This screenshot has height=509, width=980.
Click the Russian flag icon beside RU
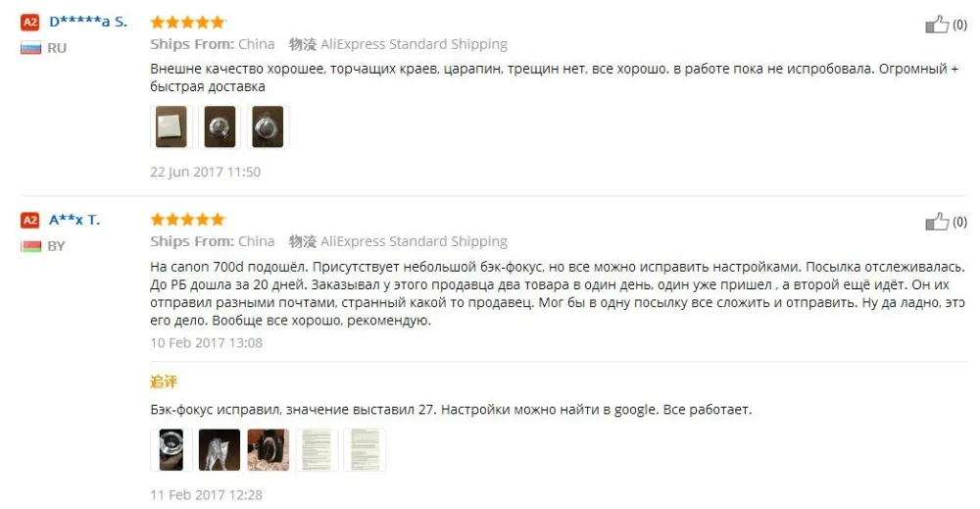pos(30,48)
